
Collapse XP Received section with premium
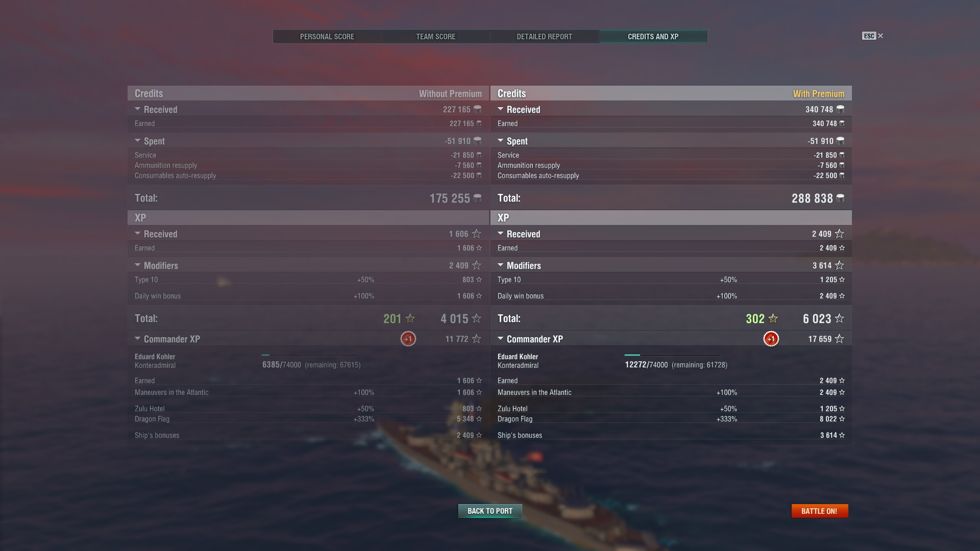[500, 234]
